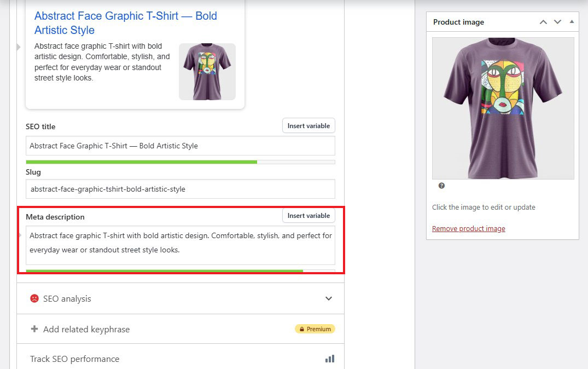This screenshot has height=369, width=588.
Task: Click the Track SEO performance bar chart icon
Action: (x=329, y=359)
